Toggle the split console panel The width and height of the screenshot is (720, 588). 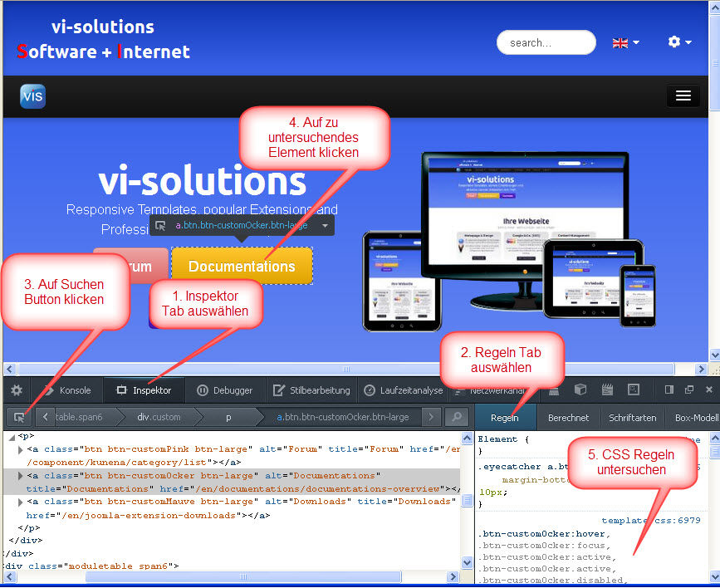coord(670,390)
